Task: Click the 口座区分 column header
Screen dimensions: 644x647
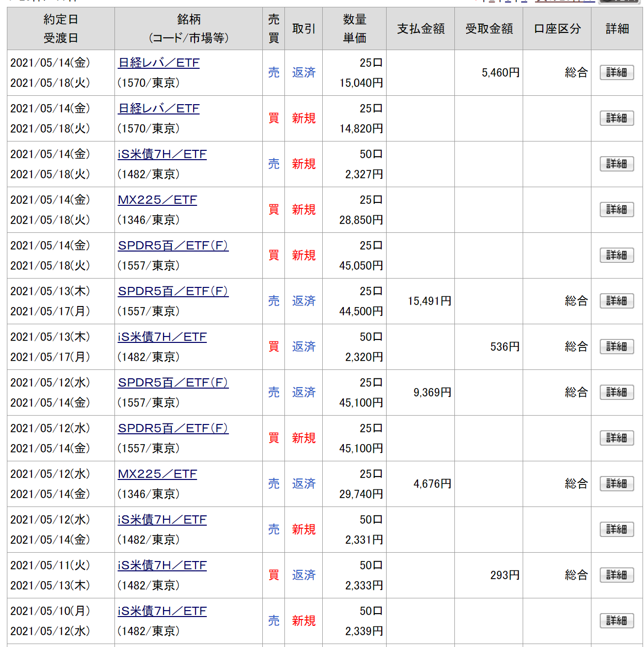Action: [x=557, y=28]
